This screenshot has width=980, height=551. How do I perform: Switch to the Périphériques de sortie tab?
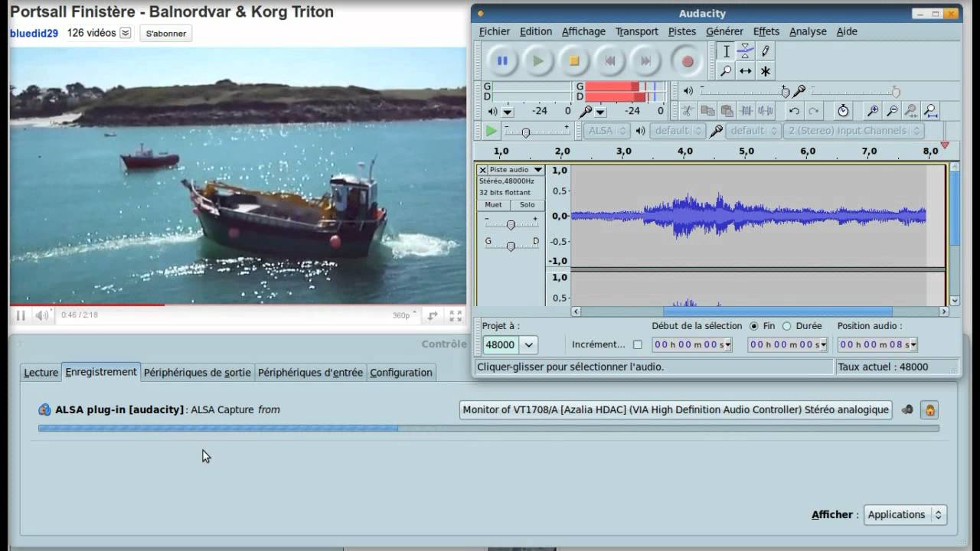[198, 373]
